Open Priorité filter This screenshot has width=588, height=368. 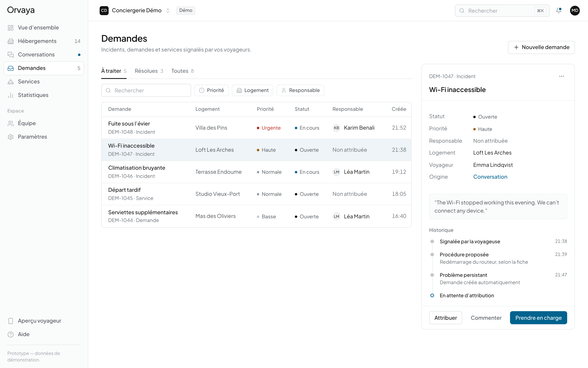[x=211, y=90]
